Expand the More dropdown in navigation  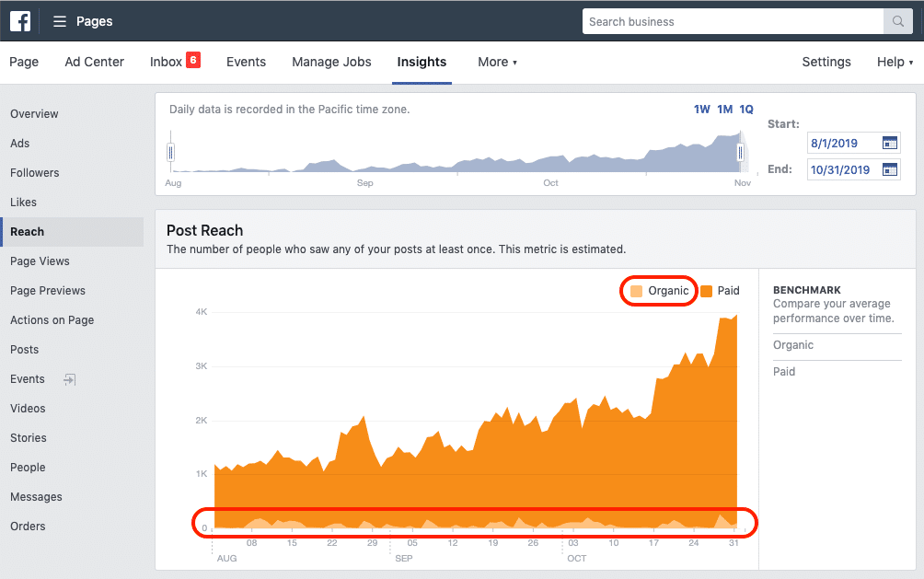pos(497,62)
